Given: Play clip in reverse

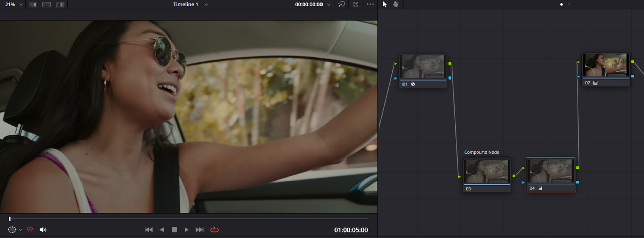Looking at the screenshot, I should [162, 230].
